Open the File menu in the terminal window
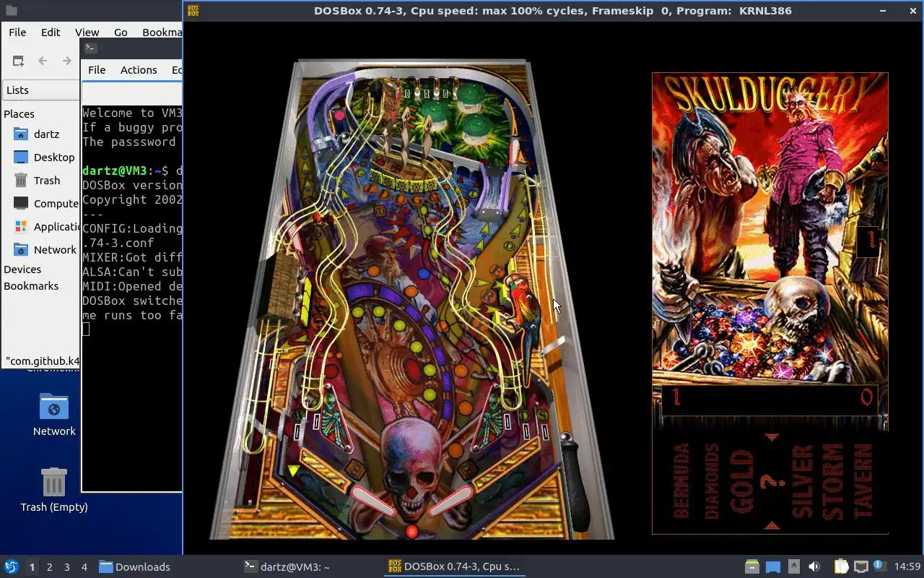Screen dimensions: 924x578 click(x=97, y=70)
